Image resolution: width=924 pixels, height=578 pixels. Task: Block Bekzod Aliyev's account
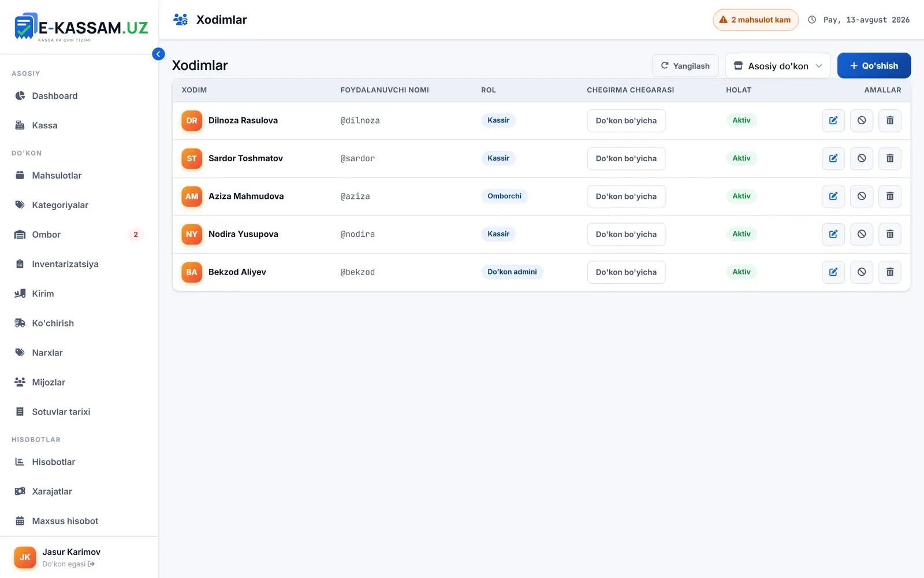[862, 272]
